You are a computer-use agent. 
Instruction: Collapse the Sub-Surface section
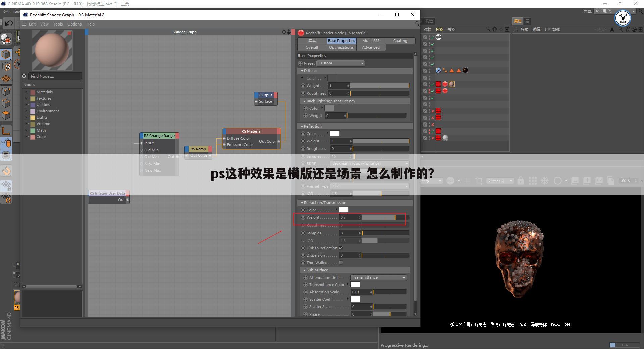[x=305, y=270]
